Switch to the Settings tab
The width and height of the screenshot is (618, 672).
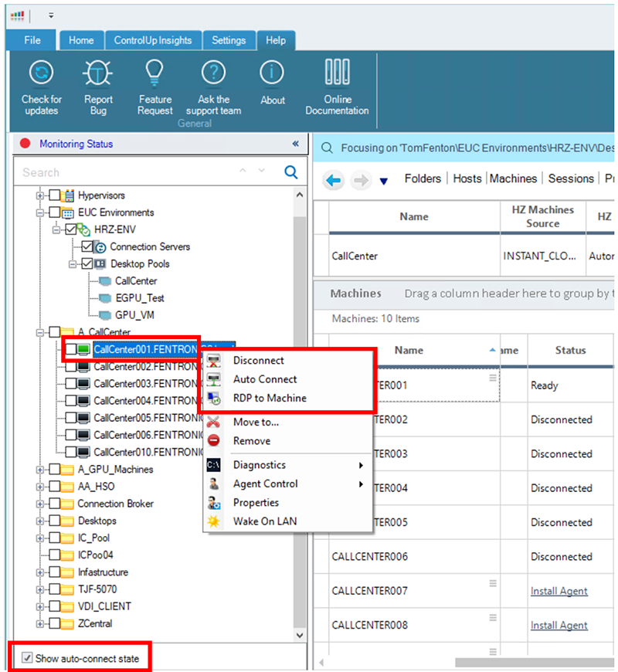tap(229, 40)
